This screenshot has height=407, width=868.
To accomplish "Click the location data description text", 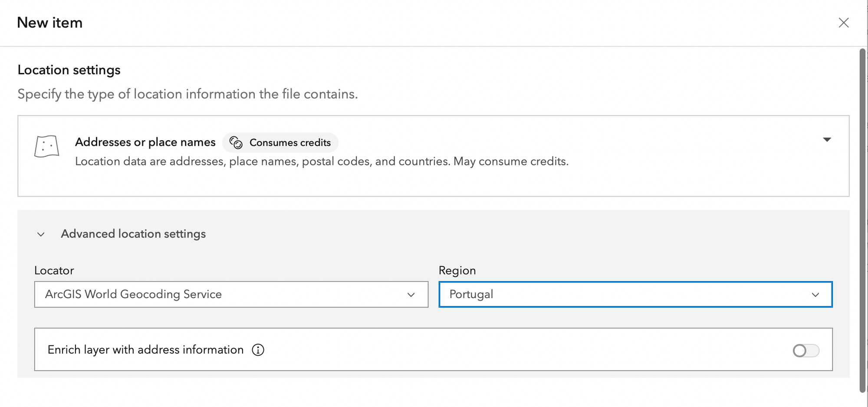I will click(321, 161).
